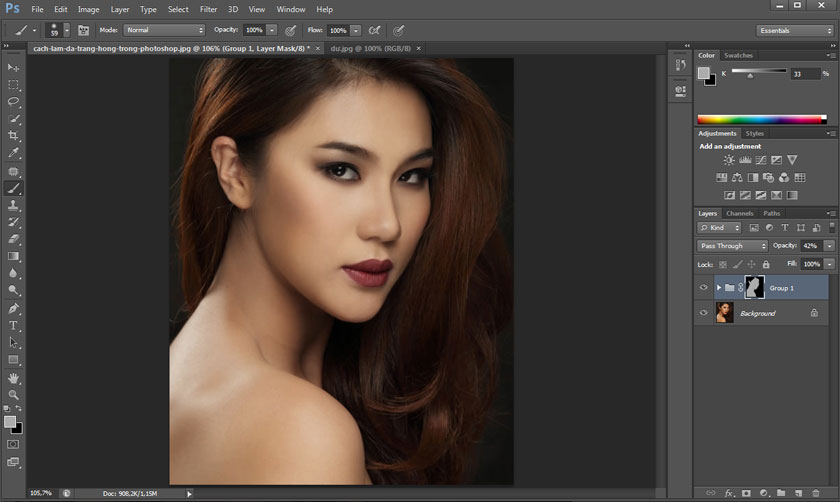Switch to the Channels tab
The height and width of the screenshot is (502, 840).
click(740, 213)
